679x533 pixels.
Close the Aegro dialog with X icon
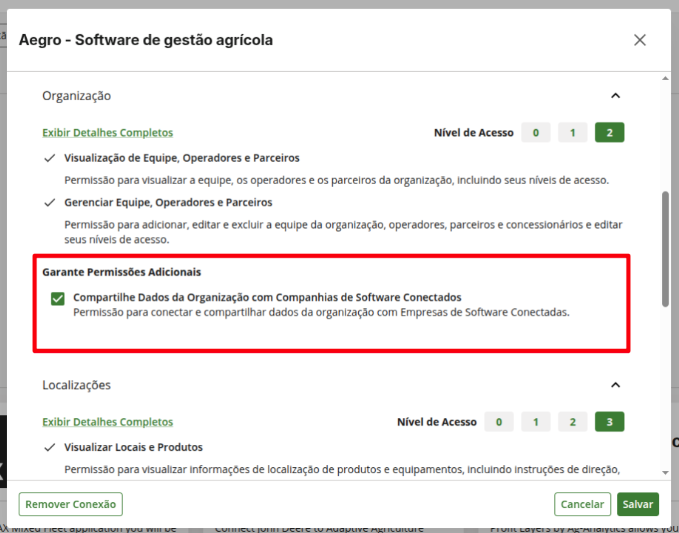click(640, 40)
